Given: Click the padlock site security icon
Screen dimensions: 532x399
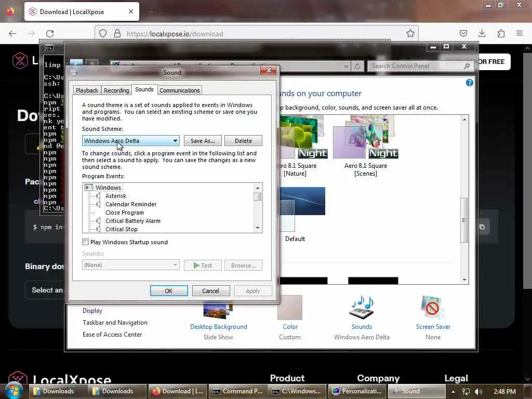Looking at the screenshot, I should click(117, 34).
